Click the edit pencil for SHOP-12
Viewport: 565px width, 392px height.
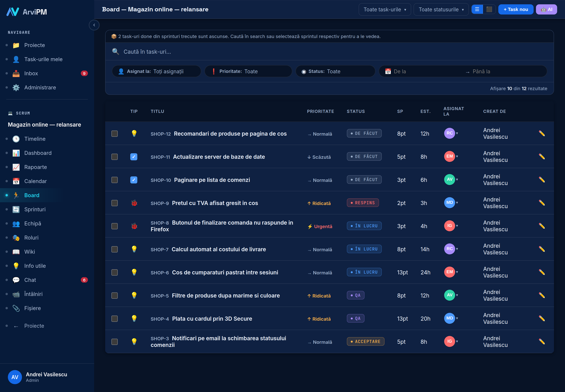542,133
